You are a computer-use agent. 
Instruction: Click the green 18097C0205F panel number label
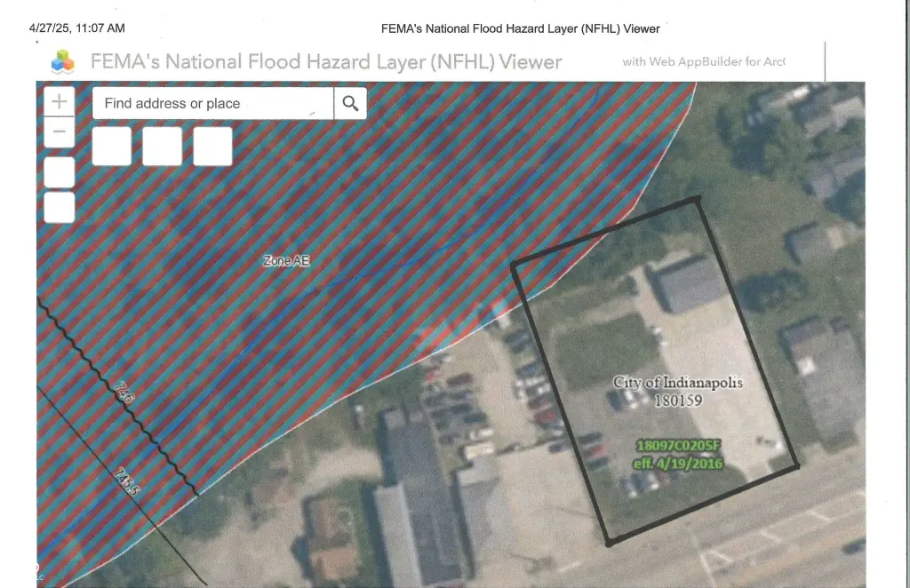click(x=679, y=446)
